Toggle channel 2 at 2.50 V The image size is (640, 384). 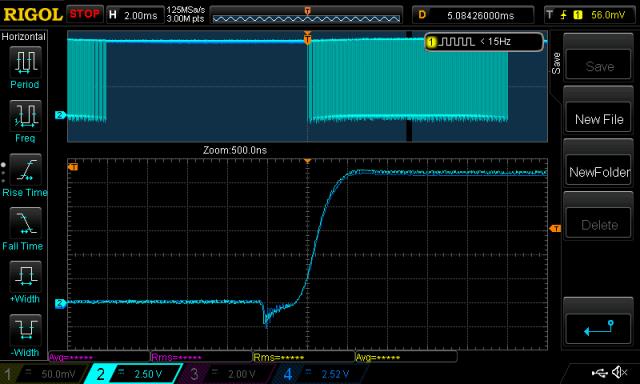[x=134, y=374]
